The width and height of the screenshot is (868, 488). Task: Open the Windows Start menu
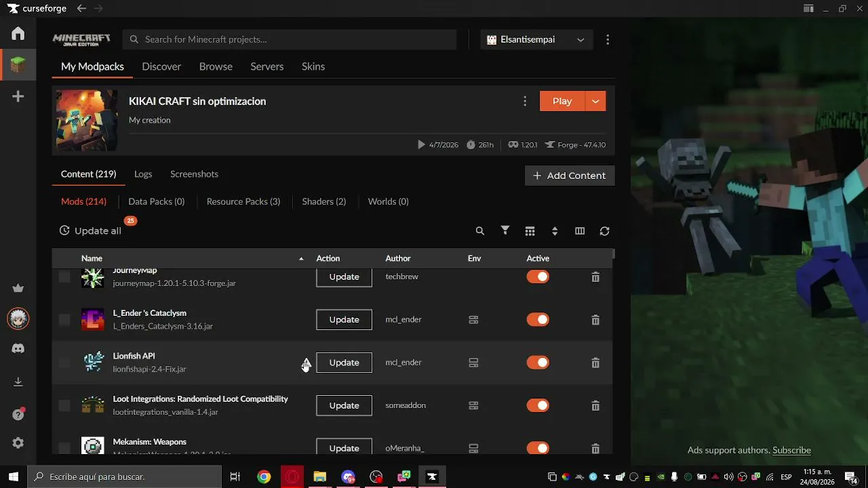click(x=14, y=477)
